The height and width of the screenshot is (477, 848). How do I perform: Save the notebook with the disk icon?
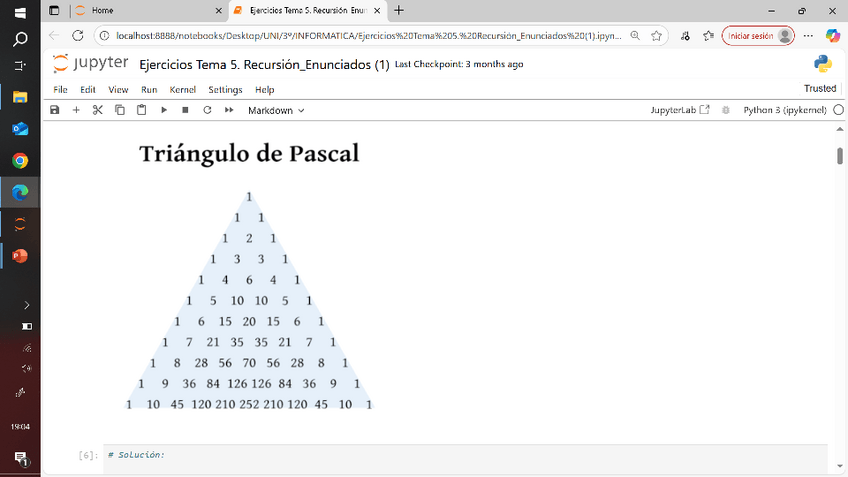tap(55, 110)
